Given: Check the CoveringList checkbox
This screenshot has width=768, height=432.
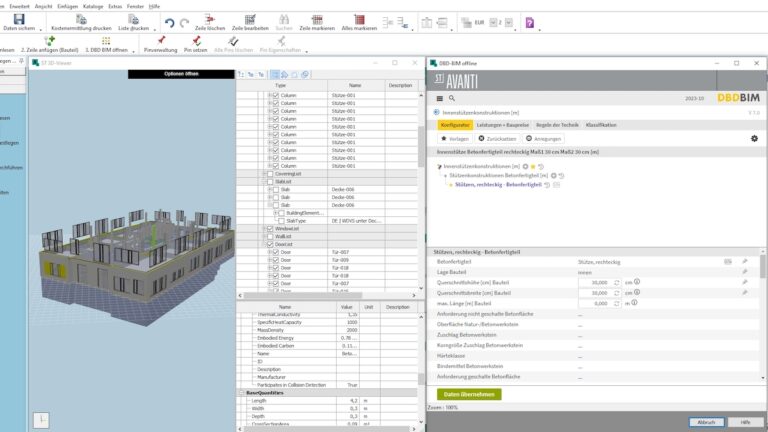Looking at the screenshot, I should coord(268,173).
